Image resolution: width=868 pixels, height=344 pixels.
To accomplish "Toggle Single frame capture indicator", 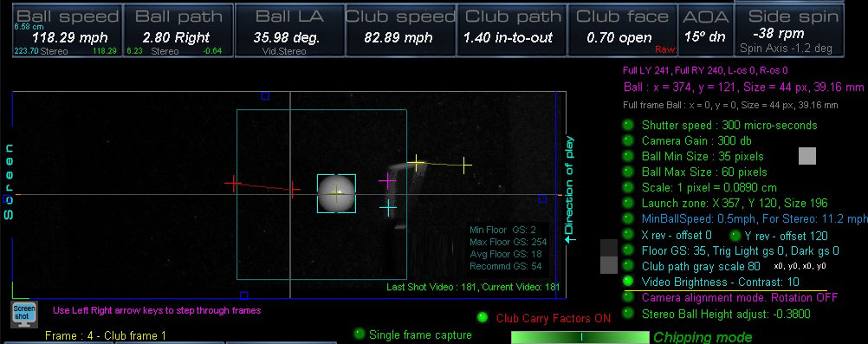I will (360, 334).
